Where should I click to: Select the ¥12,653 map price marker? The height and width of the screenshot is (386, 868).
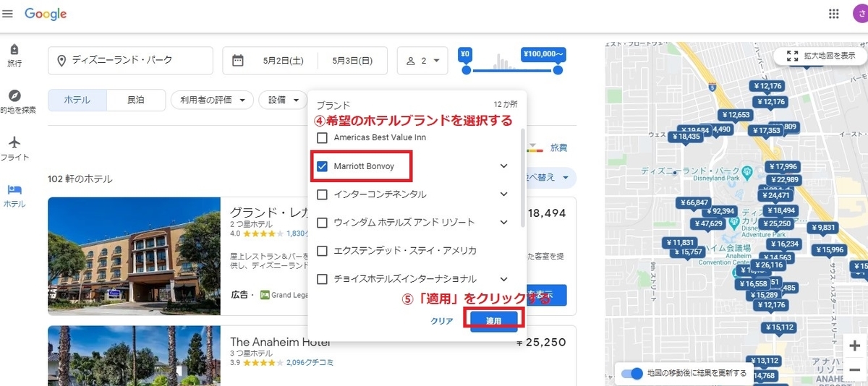coord(736,115)
